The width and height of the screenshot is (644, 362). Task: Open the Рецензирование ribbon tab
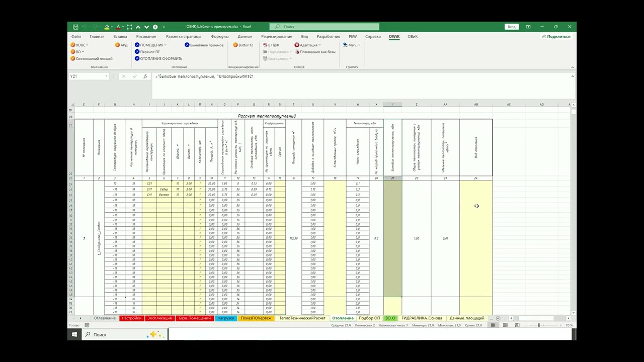[277, 36]
